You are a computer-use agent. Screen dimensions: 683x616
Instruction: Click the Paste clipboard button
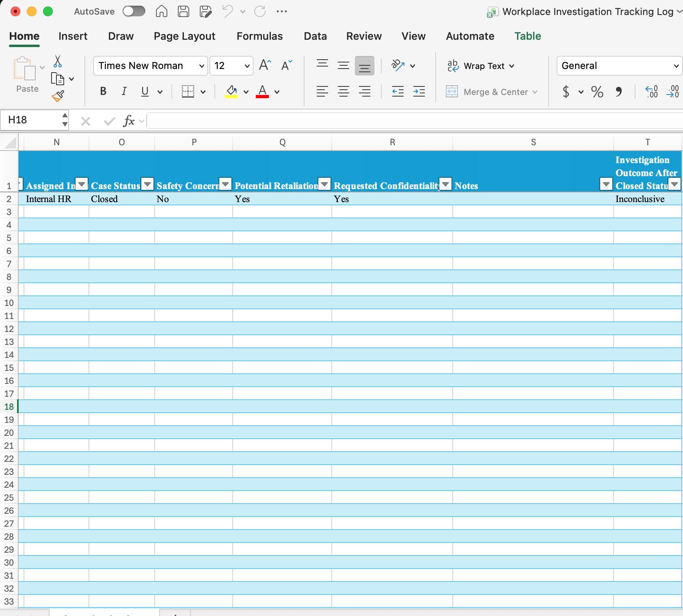point(27,75)
